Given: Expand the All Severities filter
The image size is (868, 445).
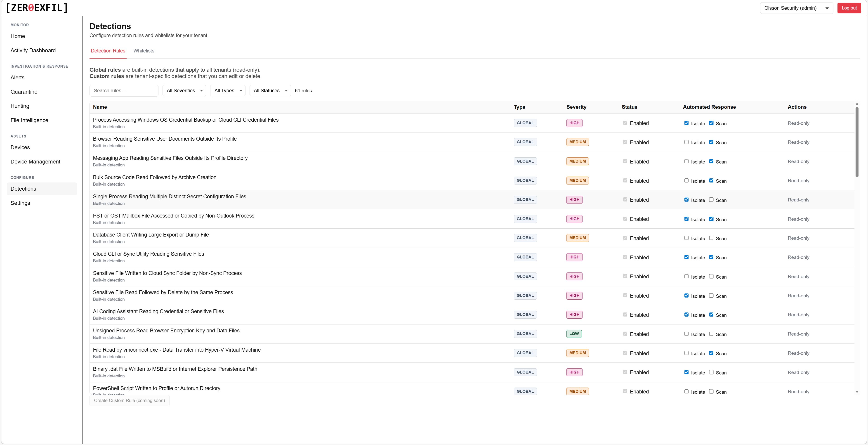Looking at the screenshot, I should [184, 90].
